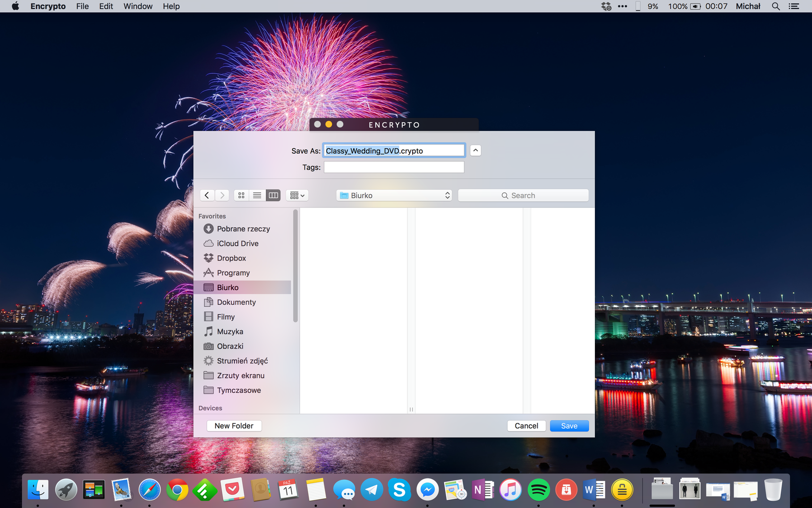Select Obrazki in sidebar

(x=243, y=346)
